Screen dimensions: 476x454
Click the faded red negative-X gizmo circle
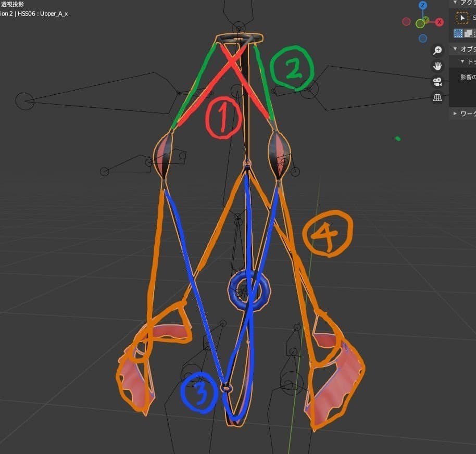click(406, 22)
